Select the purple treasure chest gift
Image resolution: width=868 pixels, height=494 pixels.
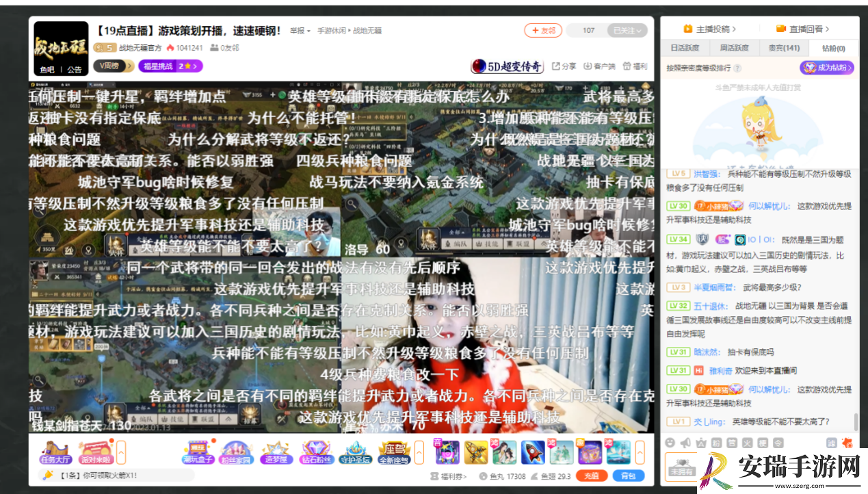(x=590, y=452)
